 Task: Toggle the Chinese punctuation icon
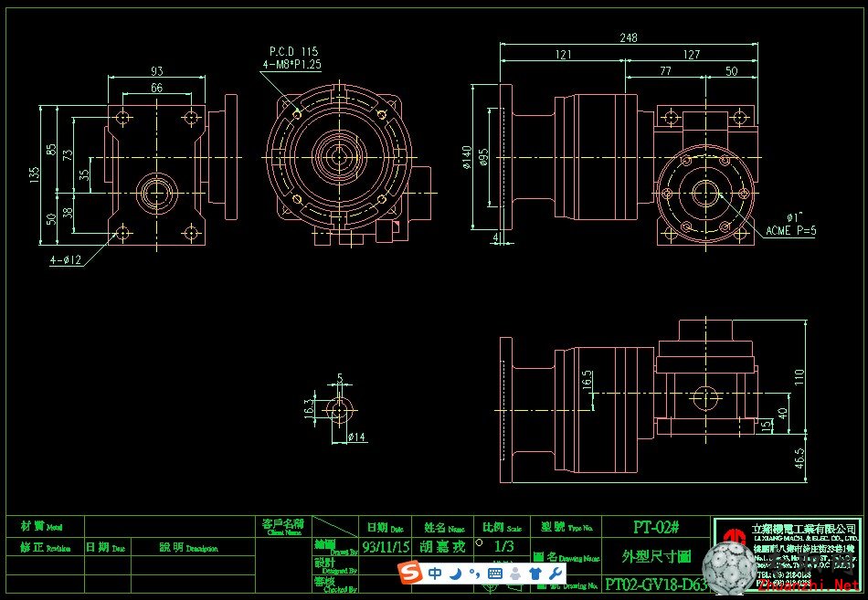[x=474, y=574]
